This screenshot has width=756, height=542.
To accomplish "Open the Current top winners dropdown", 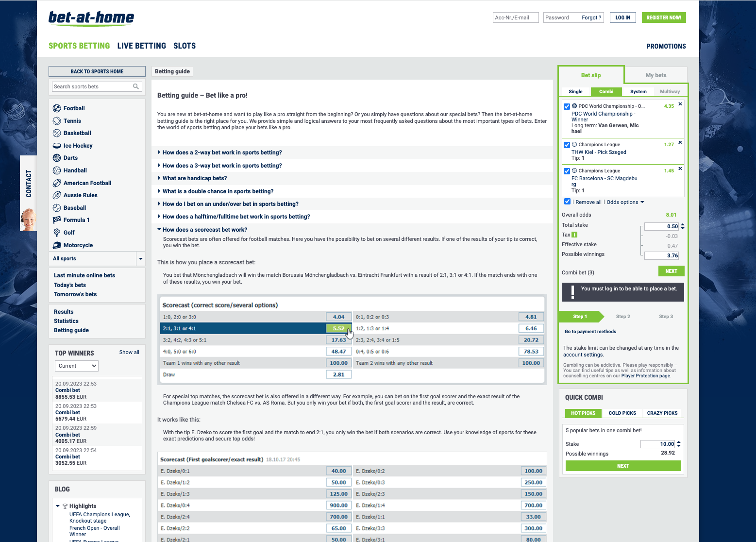I will pos(77,366).
